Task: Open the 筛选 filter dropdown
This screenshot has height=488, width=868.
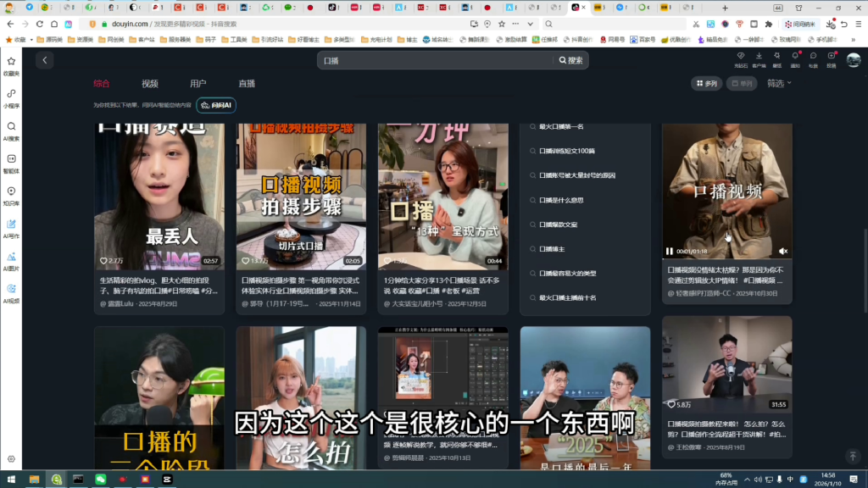Action: [779, 83]
